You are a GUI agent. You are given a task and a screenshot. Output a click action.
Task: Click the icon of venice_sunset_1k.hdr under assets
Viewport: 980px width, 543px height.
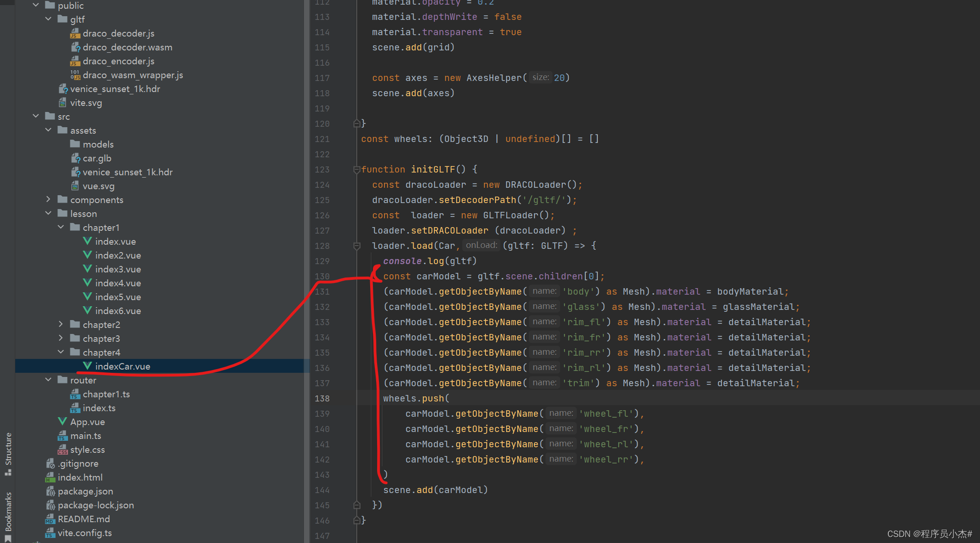(x=75, y=172)
